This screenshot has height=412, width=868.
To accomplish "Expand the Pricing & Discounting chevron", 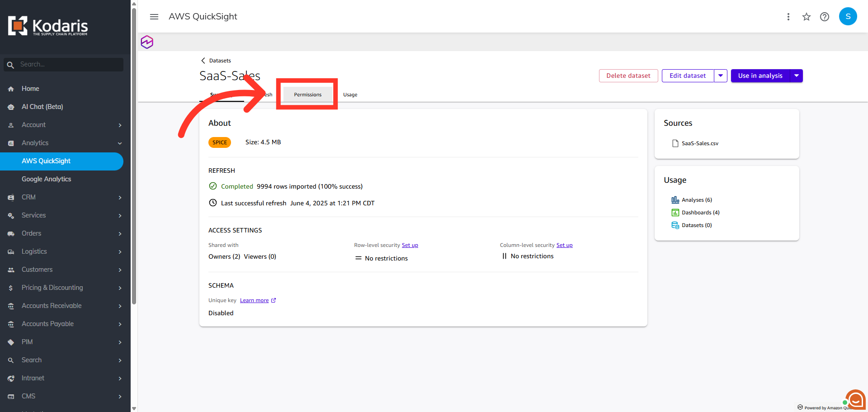I will [120, 288].
